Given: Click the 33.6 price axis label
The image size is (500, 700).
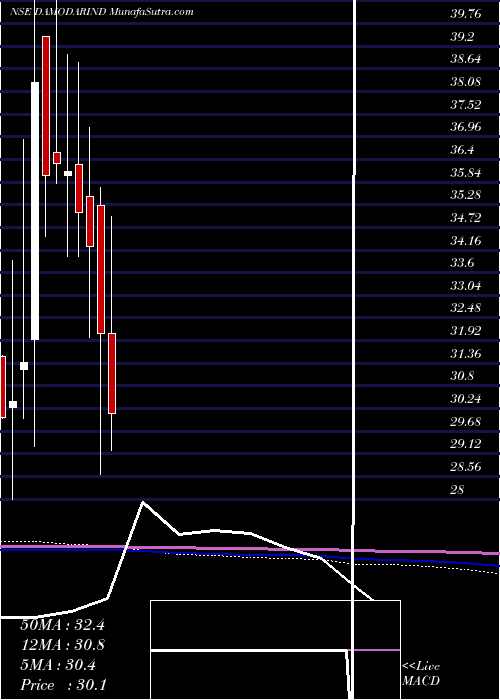Looking at the screenshot, I should click(x=462, y=263).
